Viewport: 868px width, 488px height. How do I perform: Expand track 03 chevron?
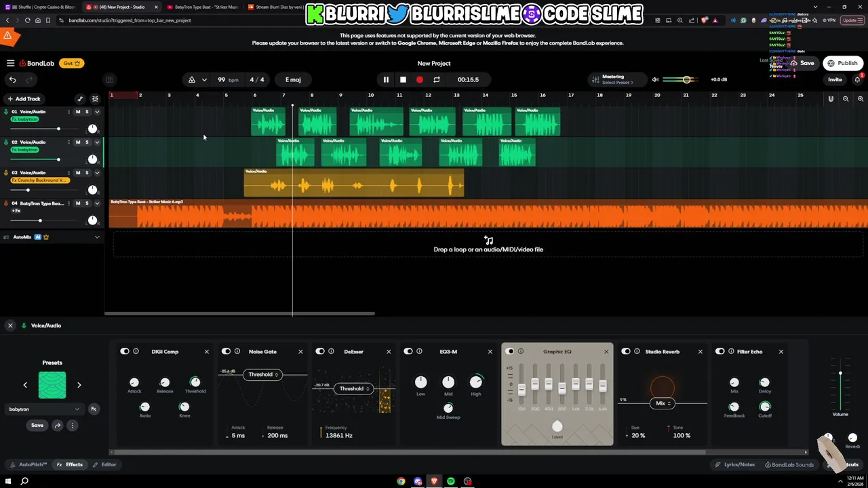[97, 173]
